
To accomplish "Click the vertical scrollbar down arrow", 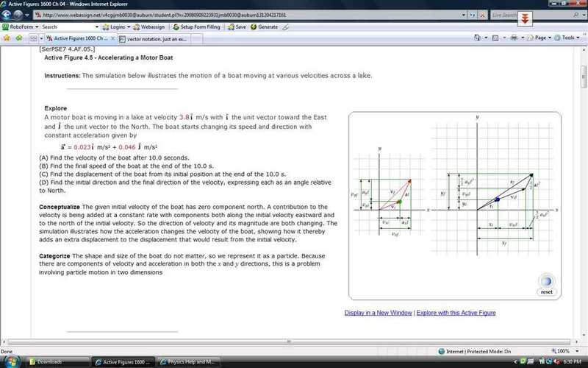I will tap(584, 336).
